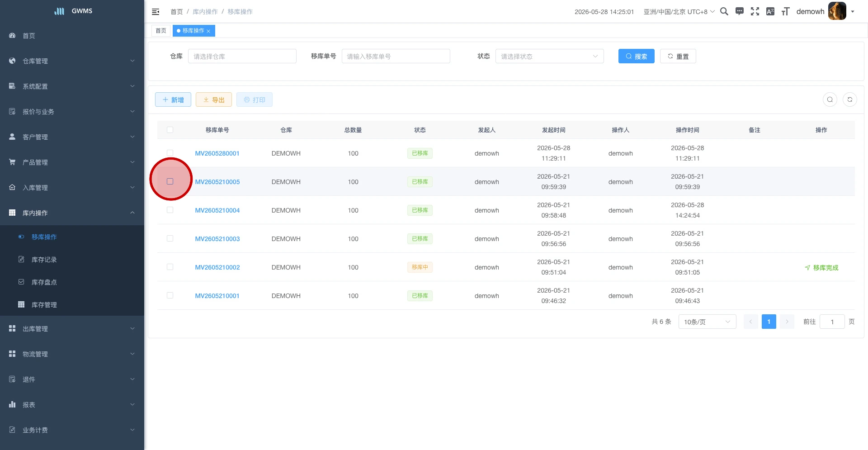Refresh the table with round refresh icon
868x450 pixels.
coord(850,99)
